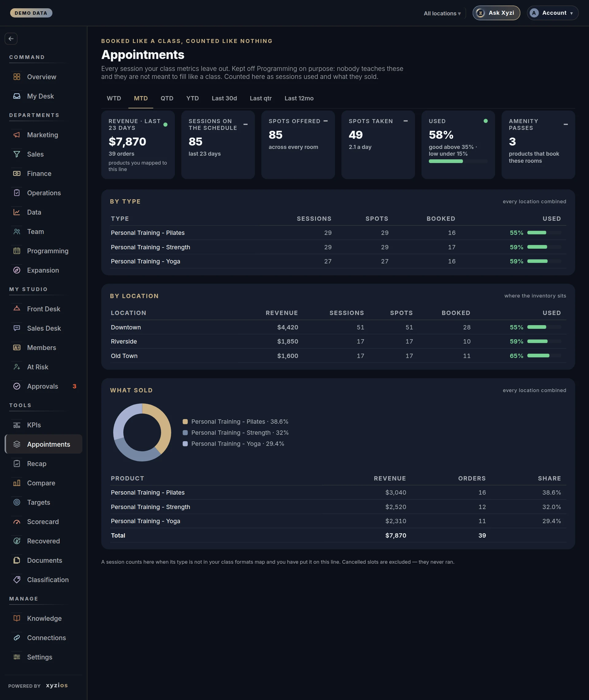This screenshot has width=589, height=700.
Task: Click the DEMO DATA badge
Action: pyautogui.click(x=31, y=13)
